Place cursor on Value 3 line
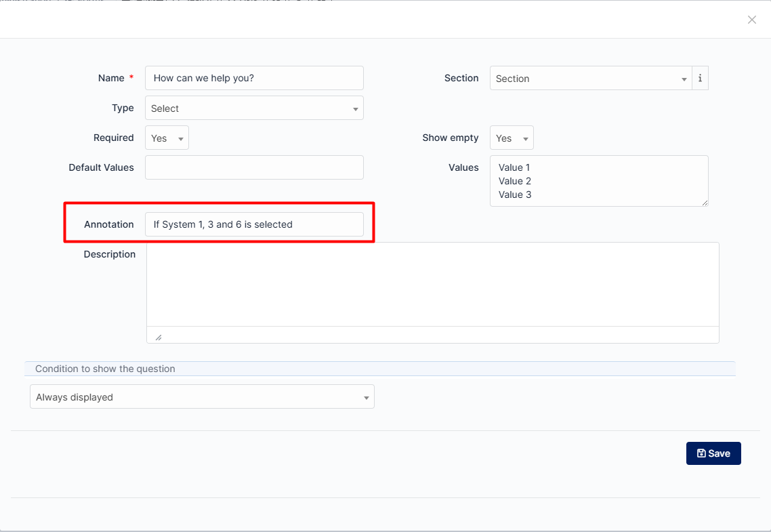Screen dimensions: 771x532 click(515, 195)
